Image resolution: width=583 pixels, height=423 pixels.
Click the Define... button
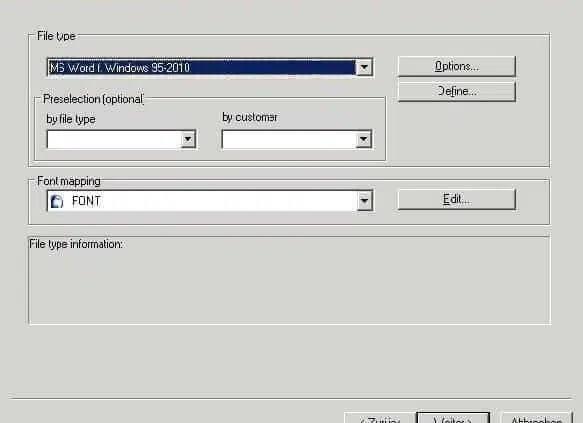point(457,91)
